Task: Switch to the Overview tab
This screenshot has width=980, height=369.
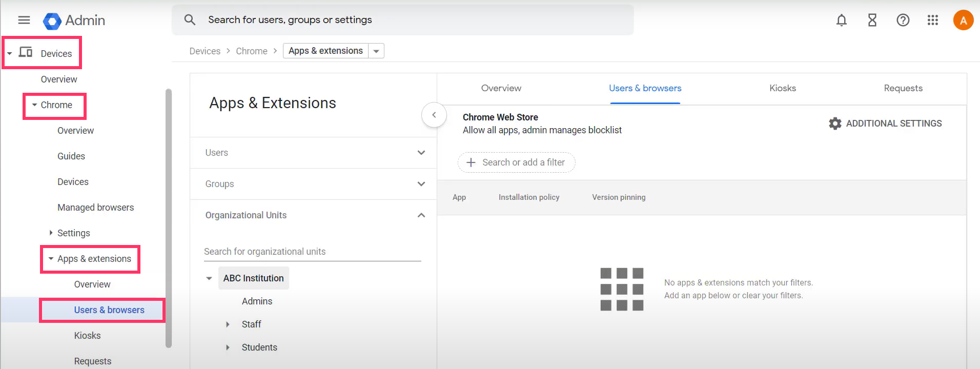Action: click(x=501, y=88)
